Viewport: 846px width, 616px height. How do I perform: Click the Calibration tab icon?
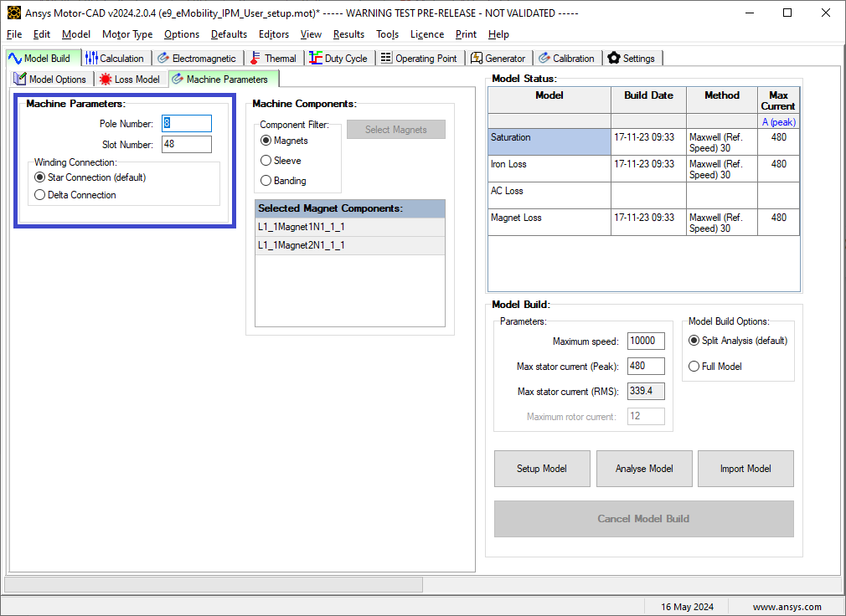click(544, 59)
